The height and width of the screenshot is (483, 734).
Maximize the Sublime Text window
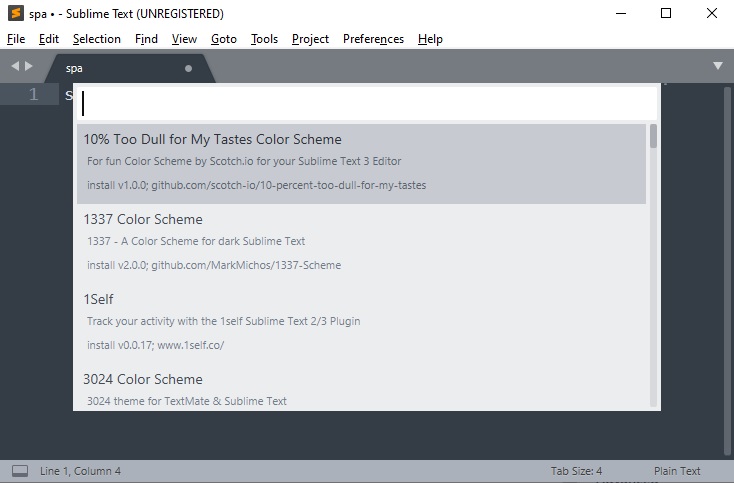click(x=666, y=13)
